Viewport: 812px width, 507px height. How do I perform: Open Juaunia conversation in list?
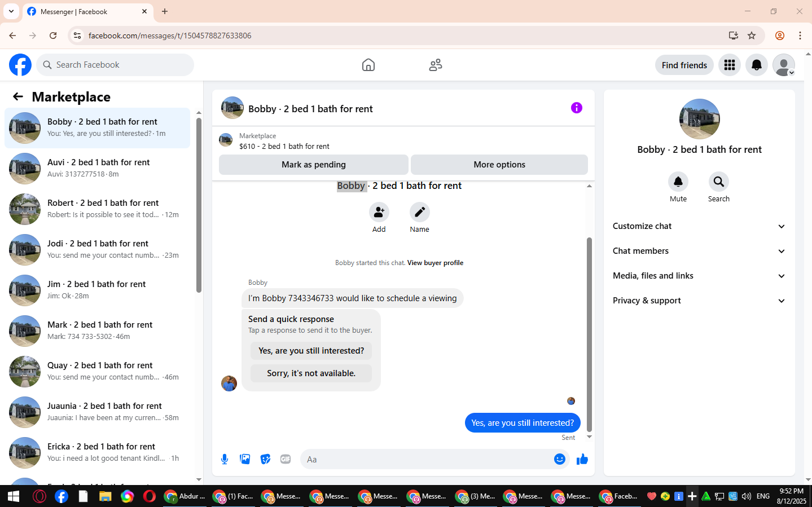pos(97,412)
